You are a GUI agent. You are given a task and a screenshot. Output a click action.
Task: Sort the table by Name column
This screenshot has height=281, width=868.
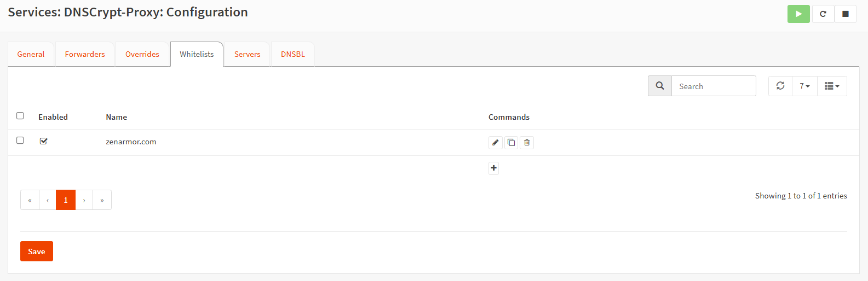pyautogui.click(x=117, y=117)
